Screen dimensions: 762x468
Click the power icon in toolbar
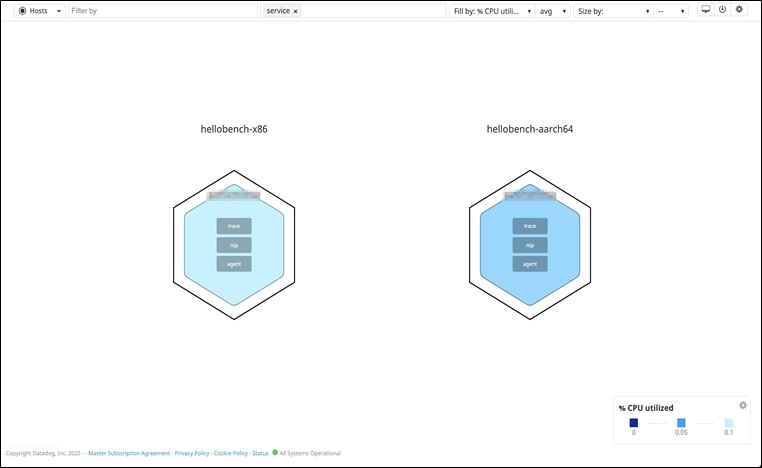pos(723,9)
